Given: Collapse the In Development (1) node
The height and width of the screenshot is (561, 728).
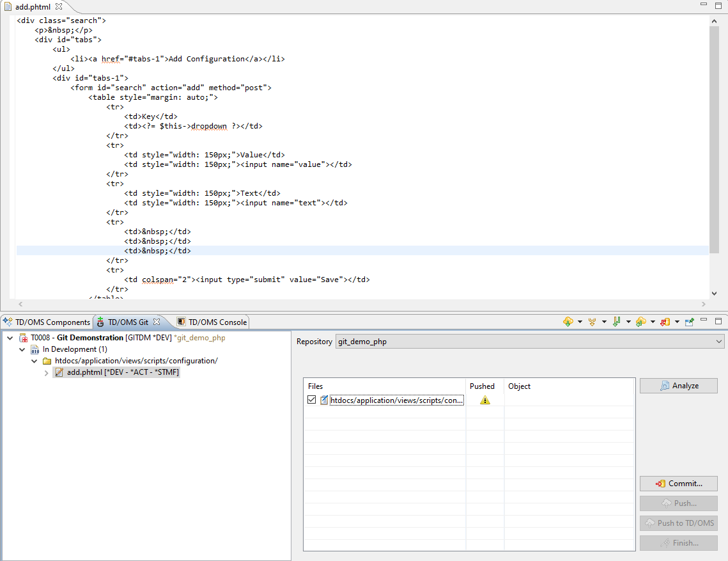Looking at the screenshot, I should 22,349.
